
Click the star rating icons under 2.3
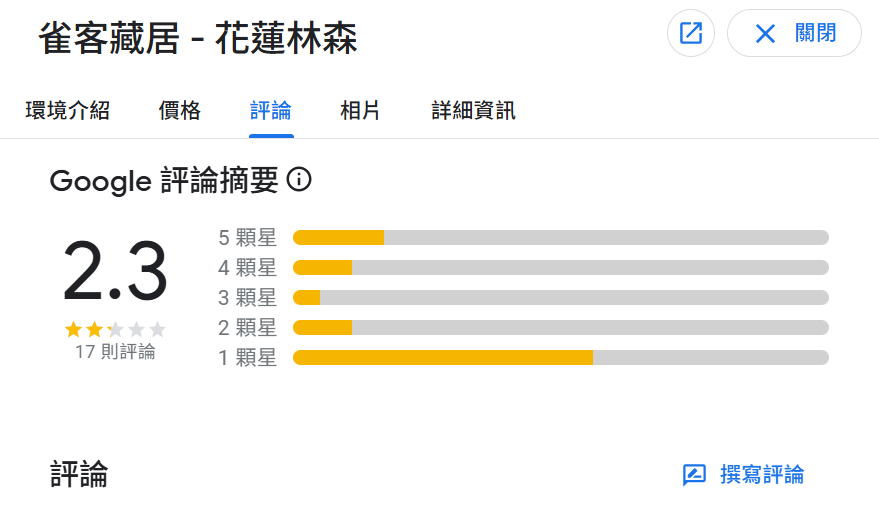tap(115, 329)
